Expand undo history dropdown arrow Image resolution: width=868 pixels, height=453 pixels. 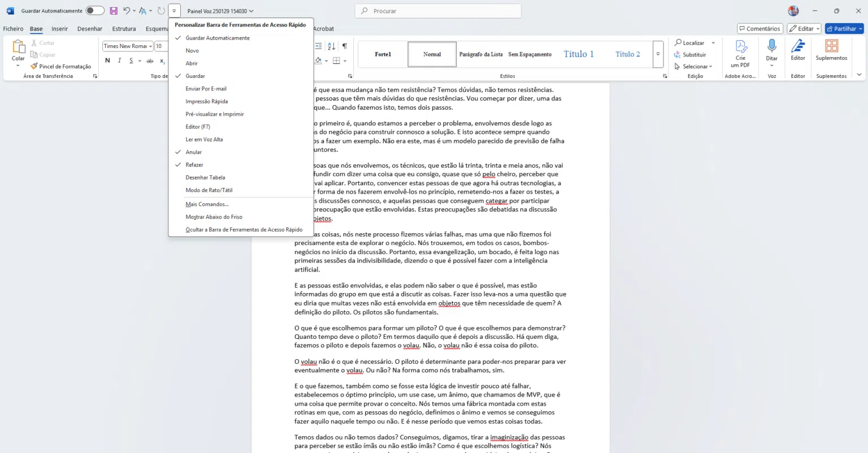(134, 11)
